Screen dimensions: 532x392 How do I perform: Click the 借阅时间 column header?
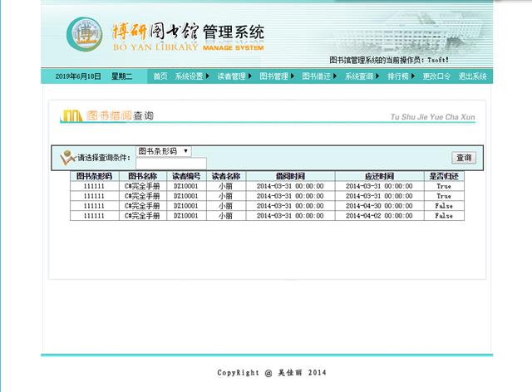290,176
